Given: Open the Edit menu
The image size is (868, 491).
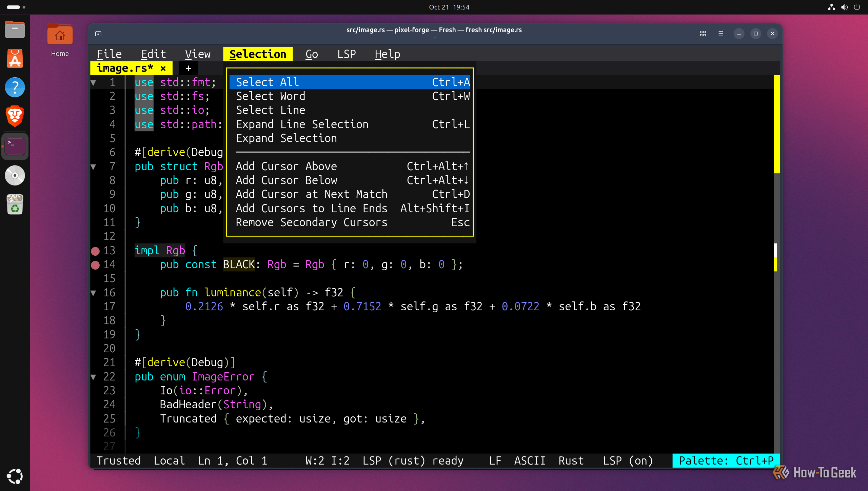Looking at the screenshot, I should point(153,54).
